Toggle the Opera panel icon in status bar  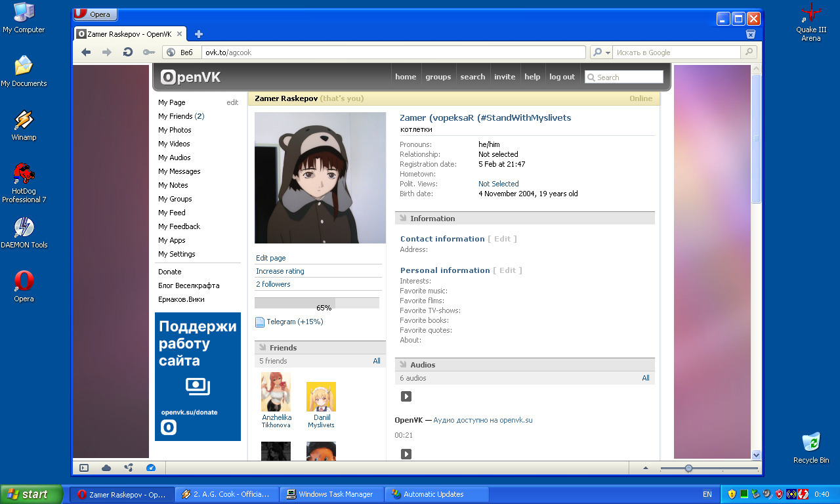(84, 468)
